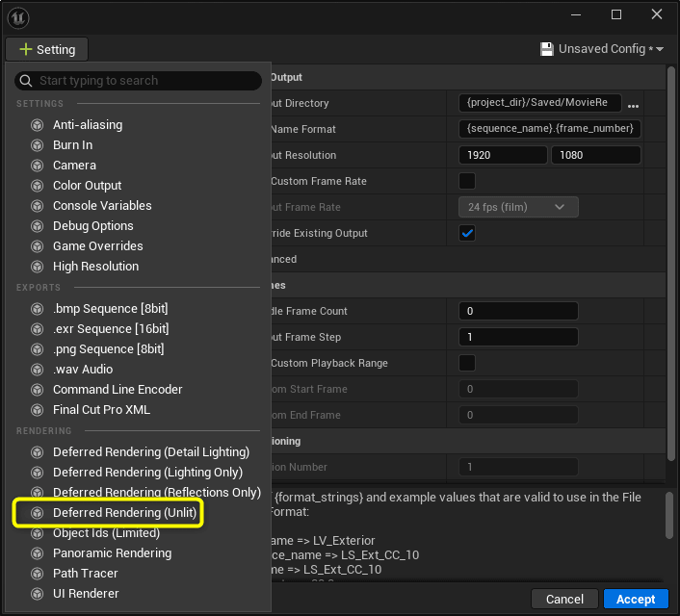Choose Game Overrides setting
The image size is (680, 616).
(x=98, y=246)
